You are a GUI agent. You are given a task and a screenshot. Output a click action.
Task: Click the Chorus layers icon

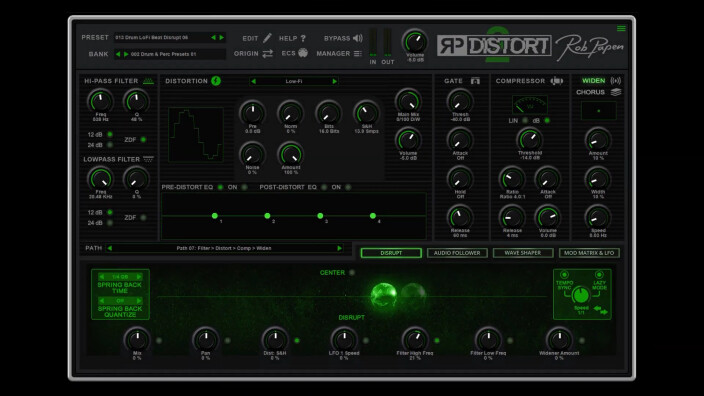[x=616, y=92]
